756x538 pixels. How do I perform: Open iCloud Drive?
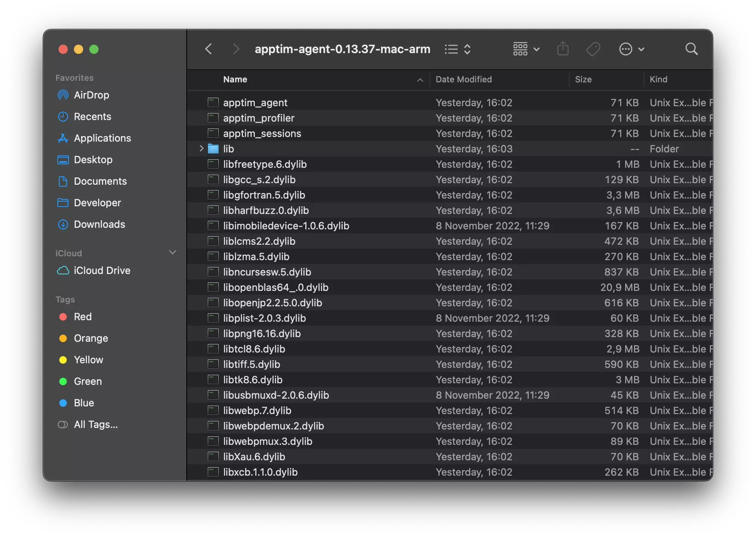[102, 271]
